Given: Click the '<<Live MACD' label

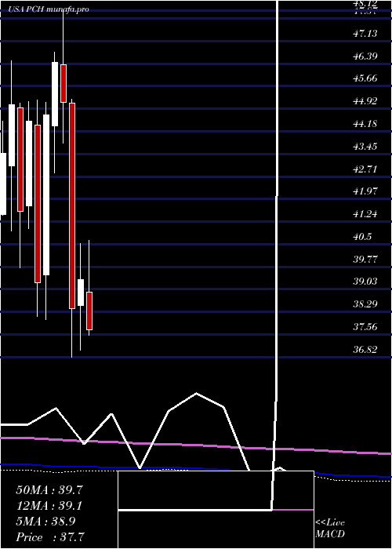Looking at the screenshot, I should (x=330, y=529).
